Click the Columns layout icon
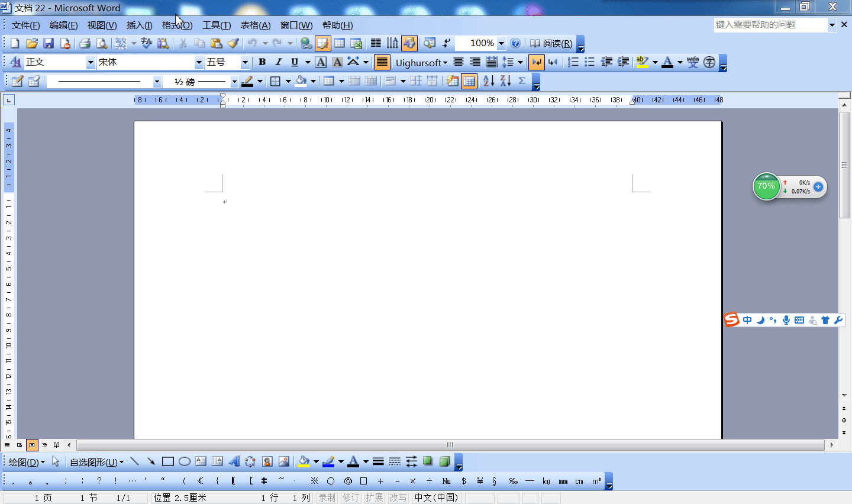Screen dimensions: 852x504 [376, 43]
